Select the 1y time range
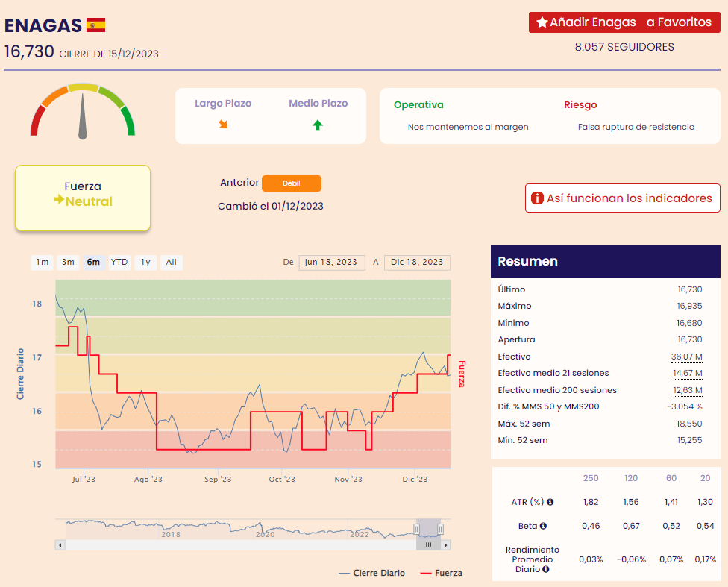The image size is (728, 587). point(146,262)
